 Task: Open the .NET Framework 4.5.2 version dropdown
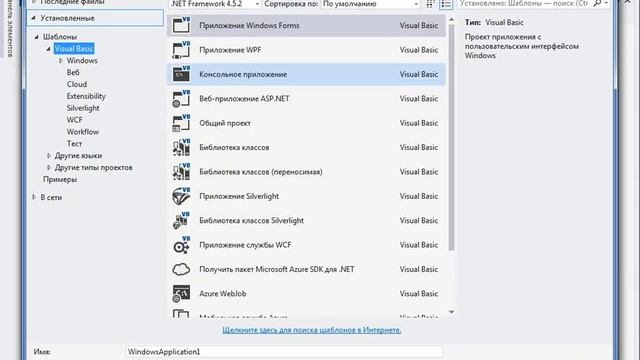click(x=215, y=4)
